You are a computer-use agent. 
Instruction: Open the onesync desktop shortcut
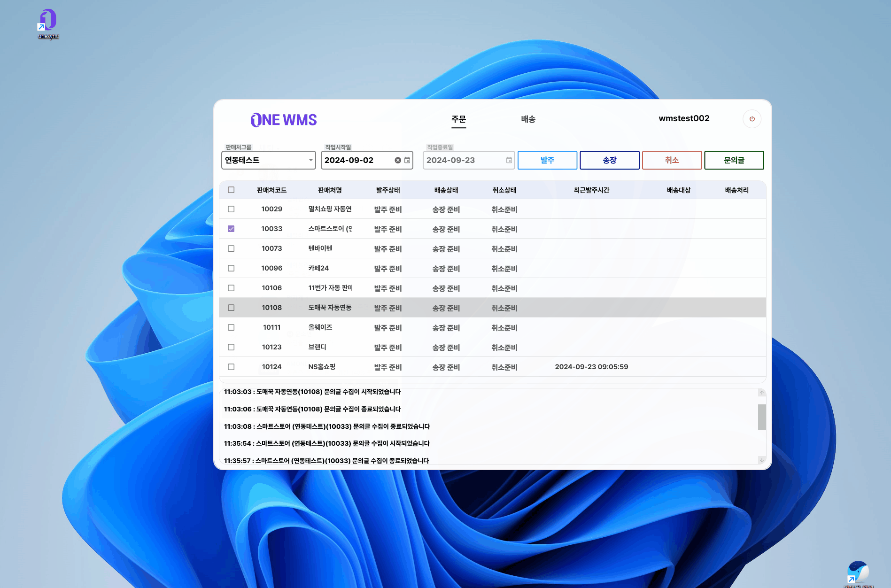(48, 24)
